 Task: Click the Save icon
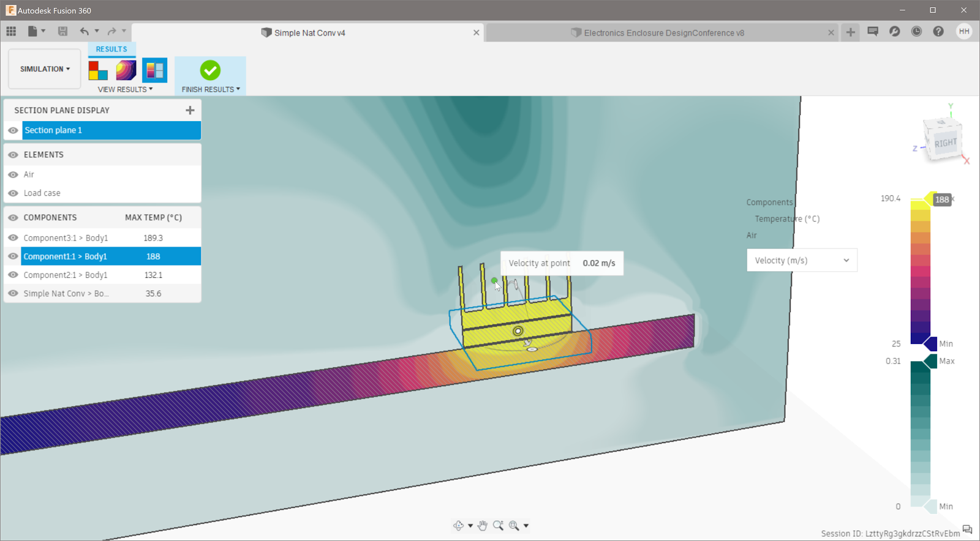[x=62, y=31]
